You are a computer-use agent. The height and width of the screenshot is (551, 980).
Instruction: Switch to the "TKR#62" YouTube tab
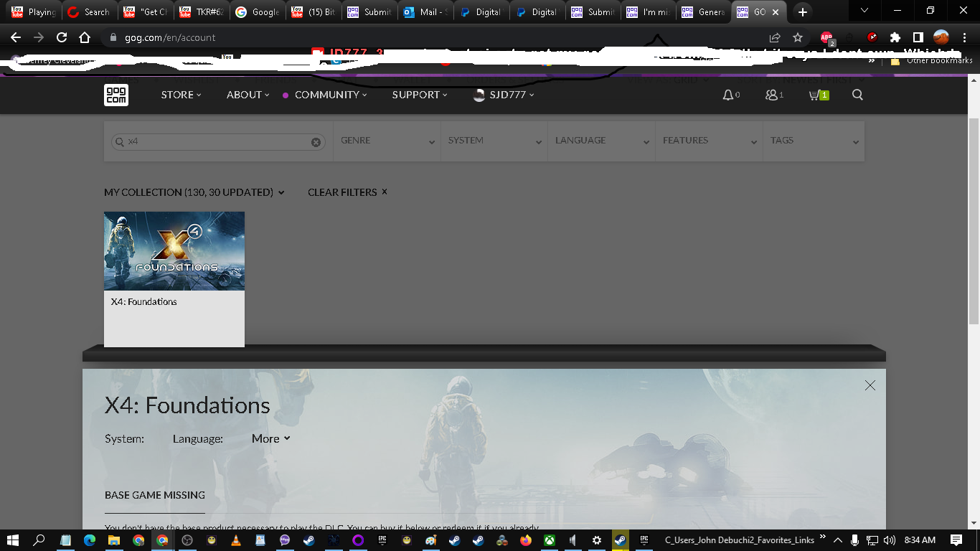click(202, 12)
